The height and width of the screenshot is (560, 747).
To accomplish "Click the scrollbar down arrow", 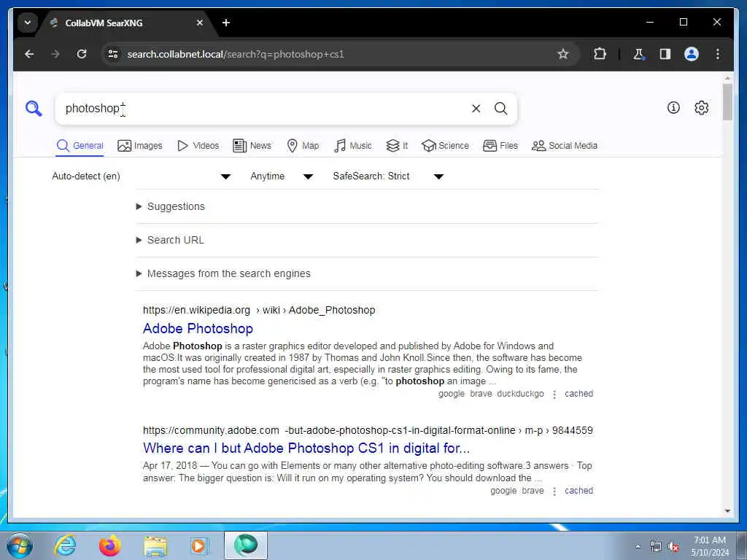I will [727, 511].
